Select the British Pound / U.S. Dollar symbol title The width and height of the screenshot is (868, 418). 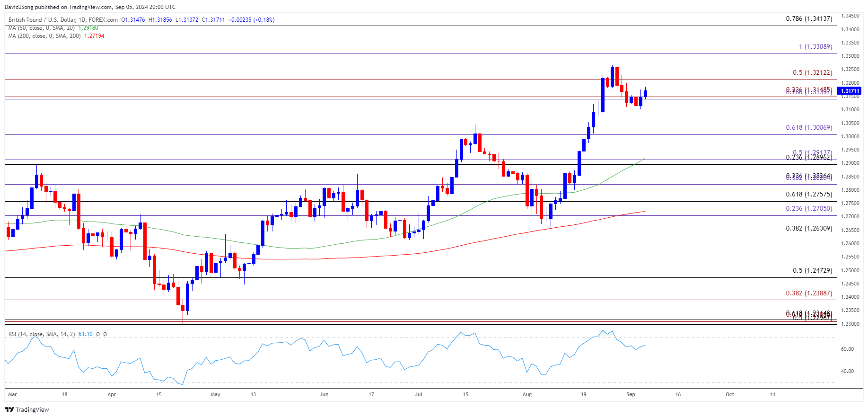pyautogui.click(x=63, y=20)
